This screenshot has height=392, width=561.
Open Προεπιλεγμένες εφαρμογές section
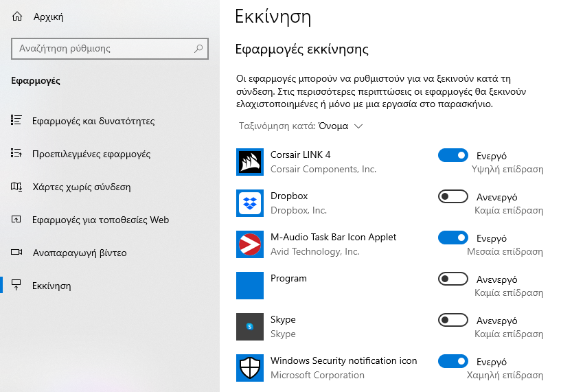coord(91,154)
